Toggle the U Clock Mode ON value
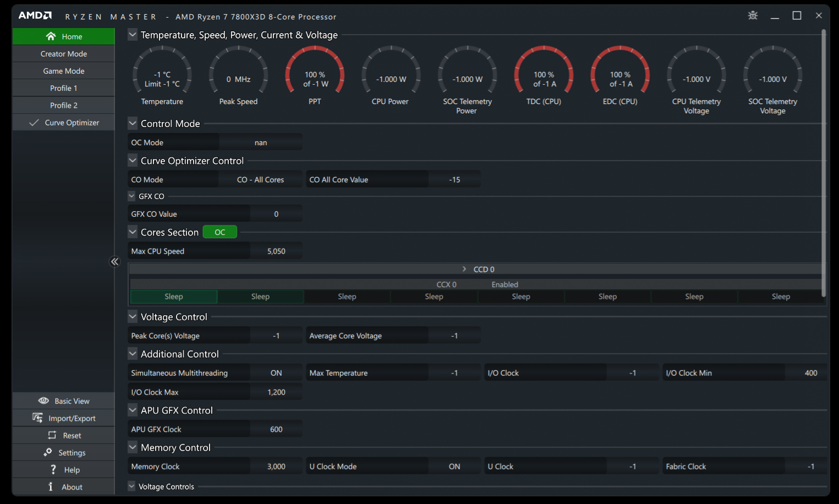 coord(454,467)
